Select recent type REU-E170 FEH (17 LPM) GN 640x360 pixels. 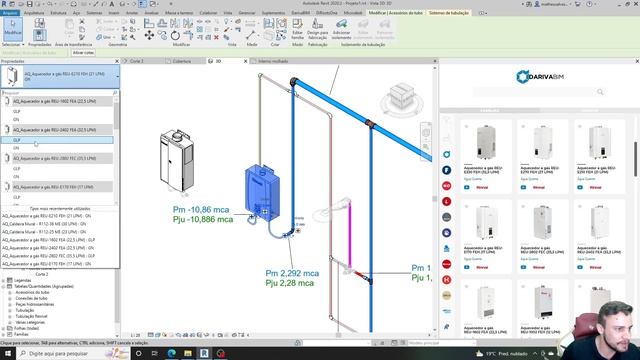coord(47,264)
